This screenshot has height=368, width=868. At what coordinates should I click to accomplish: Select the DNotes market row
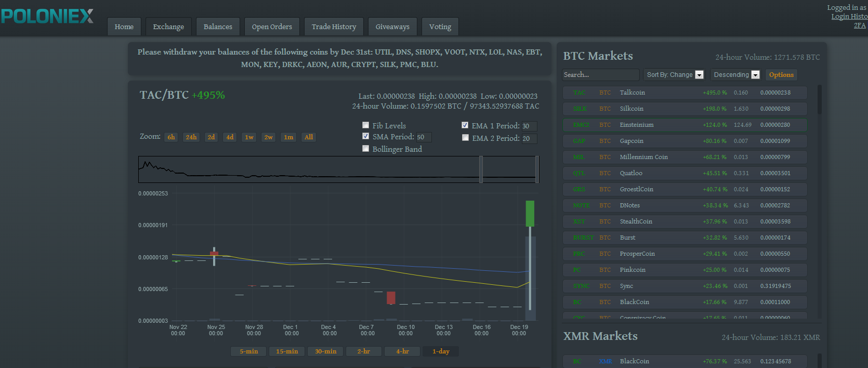(685, 205)
